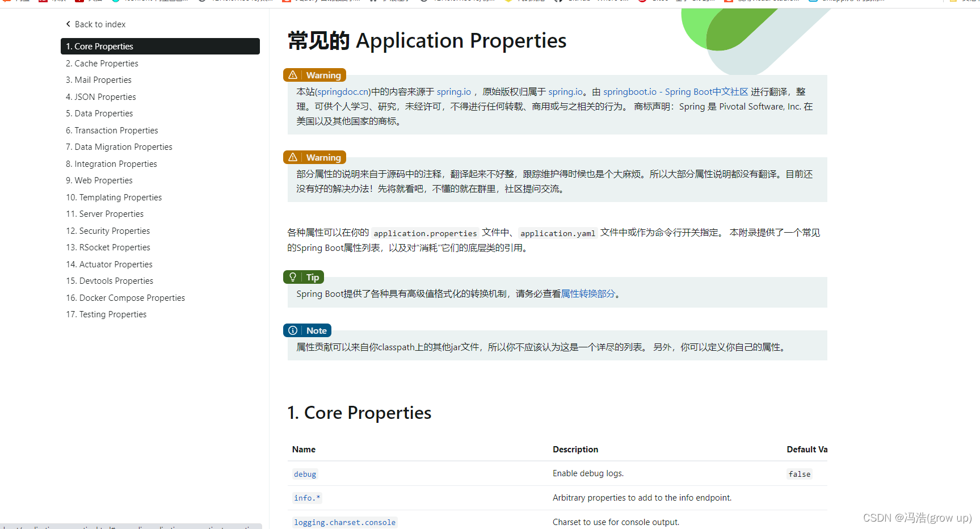
Task: Go to 10. Templating Properties
Action: [114, 198]
